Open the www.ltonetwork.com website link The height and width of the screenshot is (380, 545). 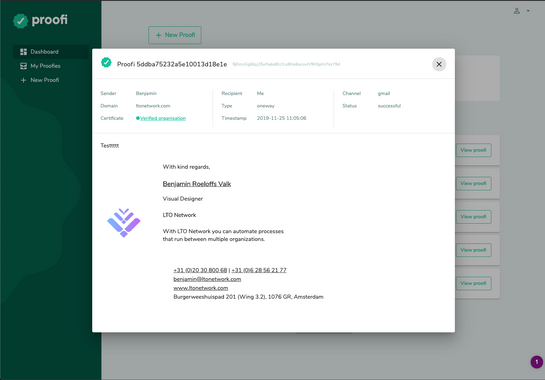click(x=201, y=288)
